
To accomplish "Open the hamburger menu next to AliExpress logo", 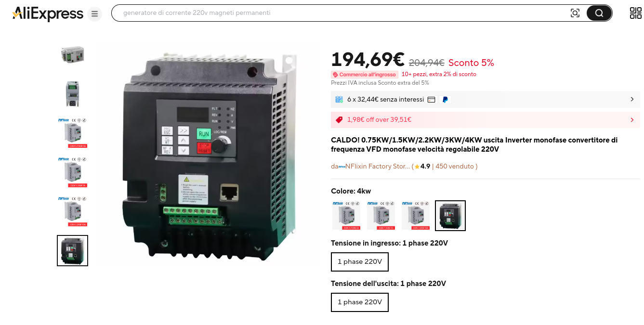I will point(95,14).
